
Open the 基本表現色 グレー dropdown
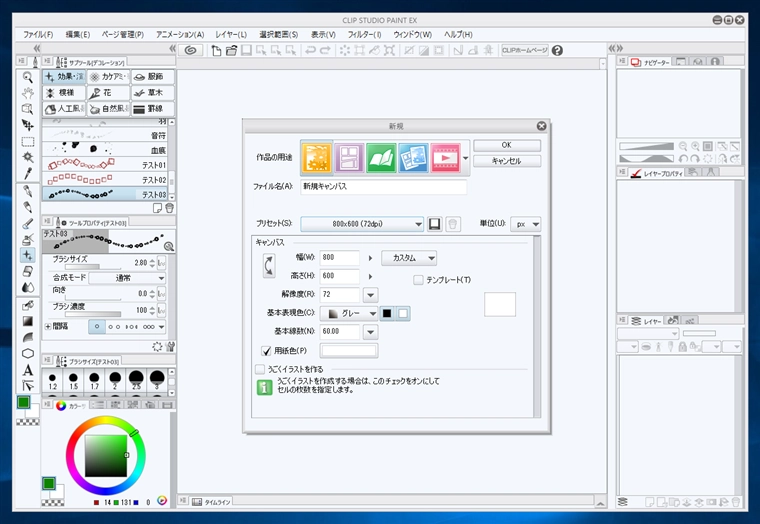tap(348, 313)
